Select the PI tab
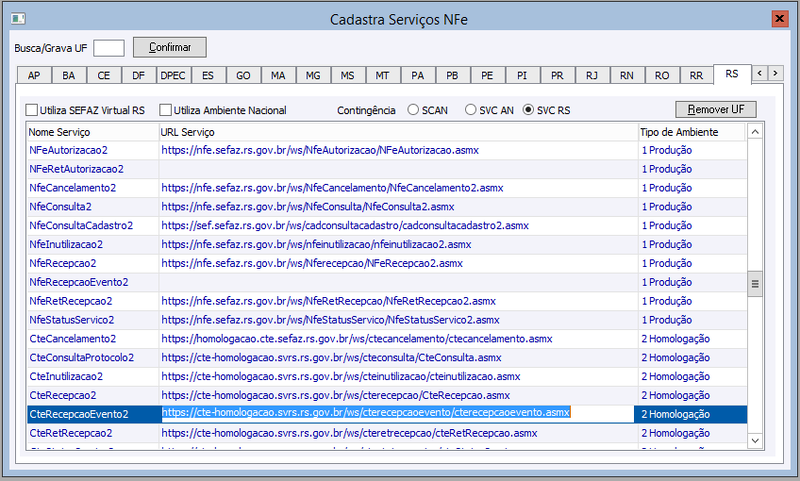 [x=522, y=75]
